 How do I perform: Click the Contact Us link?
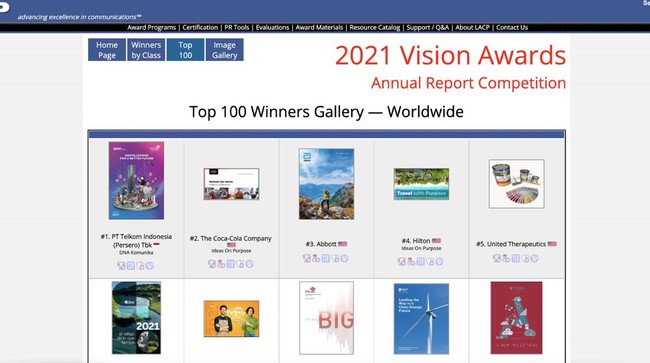pyautogui.click(x=512, y=27)
